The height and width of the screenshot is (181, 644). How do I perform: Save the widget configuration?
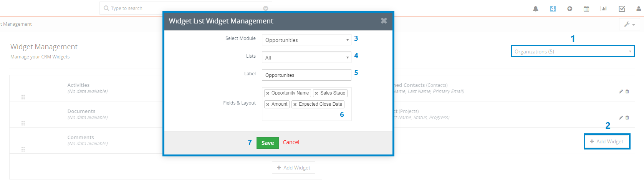pos(268,143)
